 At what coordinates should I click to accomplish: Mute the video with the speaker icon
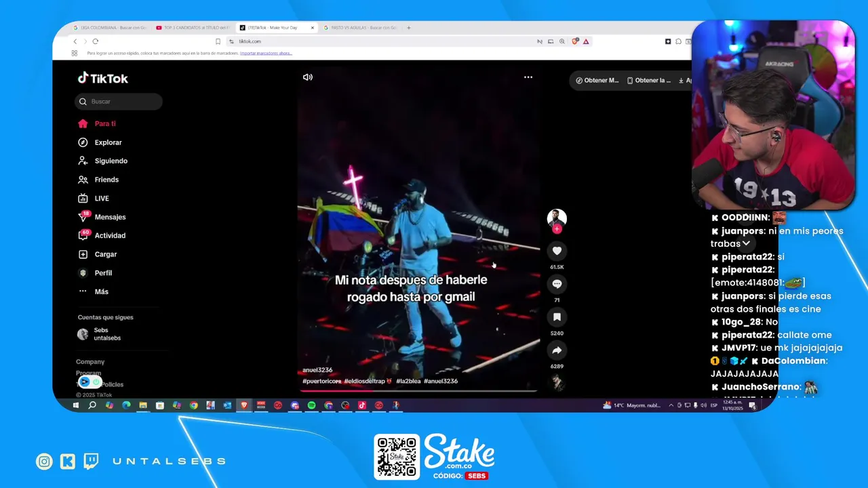pos(308,77)
